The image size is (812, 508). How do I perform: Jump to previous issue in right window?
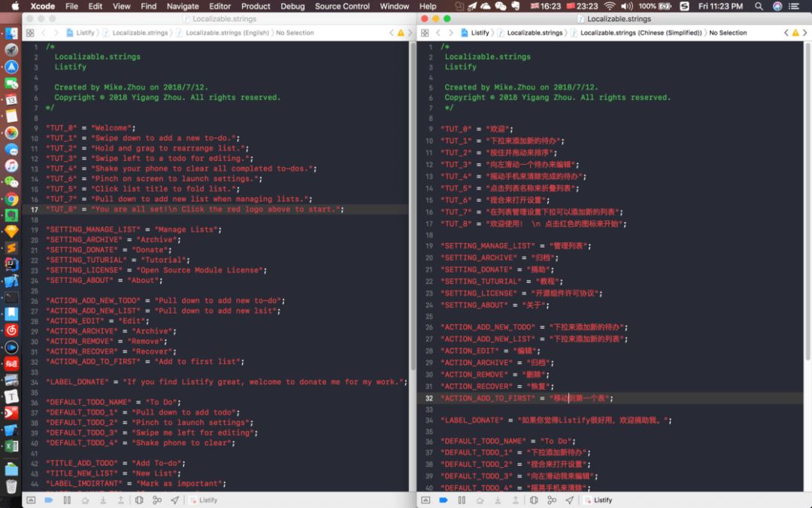tap(786, 32)
